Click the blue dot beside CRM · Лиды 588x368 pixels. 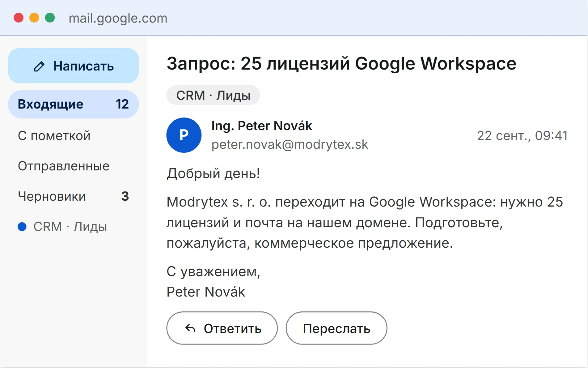point(22,227)
